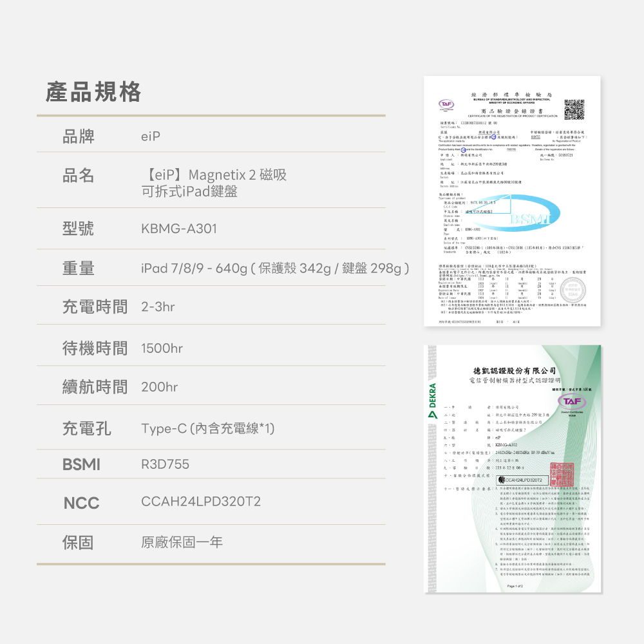Select the 品牌 label
The image size is (644, 644).
(79, 137)
